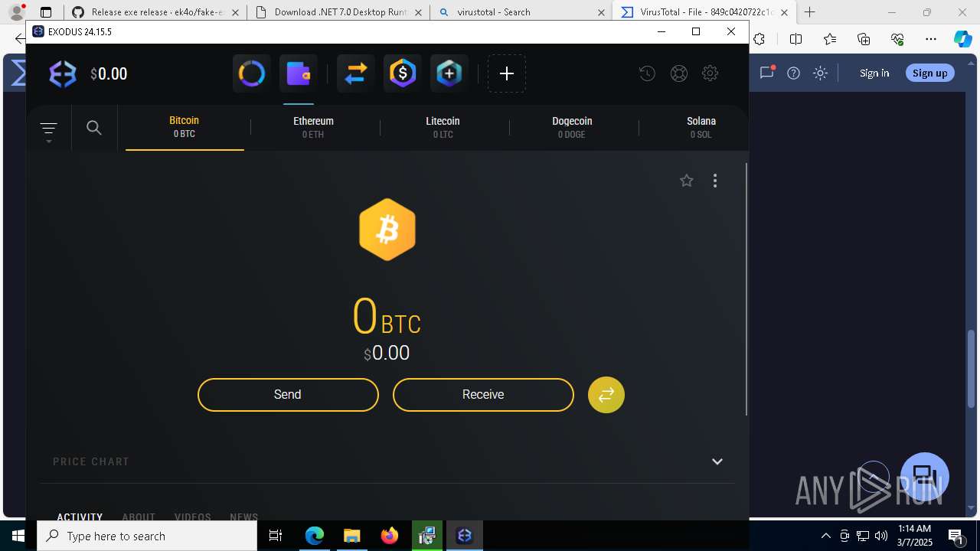Open Microsoft Edge from the taskbar
Viewport: 980px width, 551px height.
pyautogui.click(x=315, y=536)
